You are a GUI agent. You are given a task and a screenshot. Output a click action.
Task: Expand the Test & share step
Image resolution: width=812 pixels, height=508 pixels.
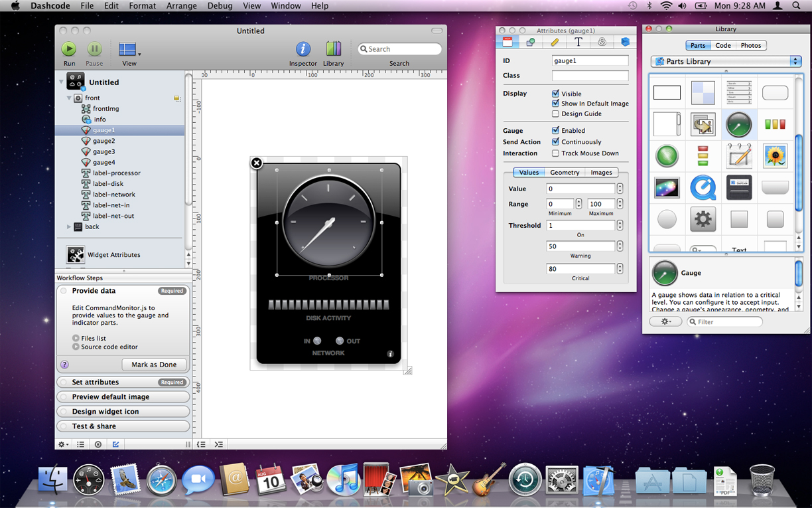(123, 426)
